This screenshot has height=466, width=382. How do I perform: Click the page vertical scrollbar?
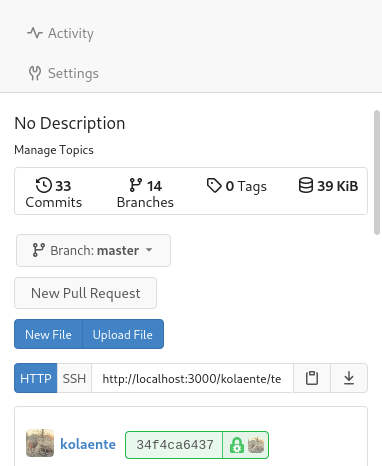[377, 172]
